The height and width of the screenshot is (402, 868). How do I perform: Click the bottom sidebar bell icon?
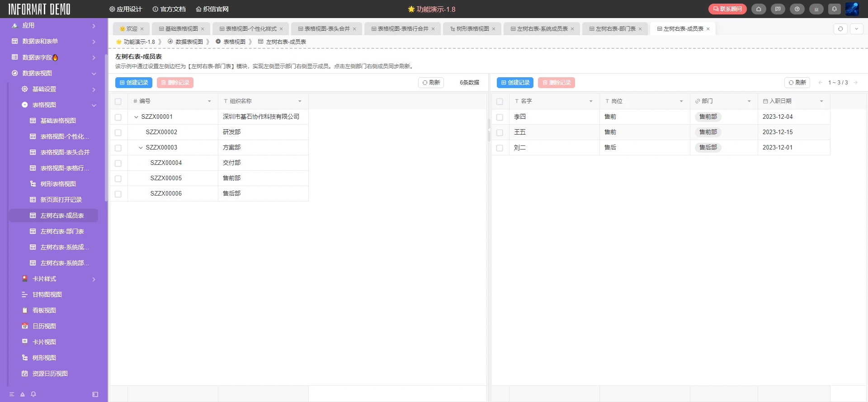(33, 394)
